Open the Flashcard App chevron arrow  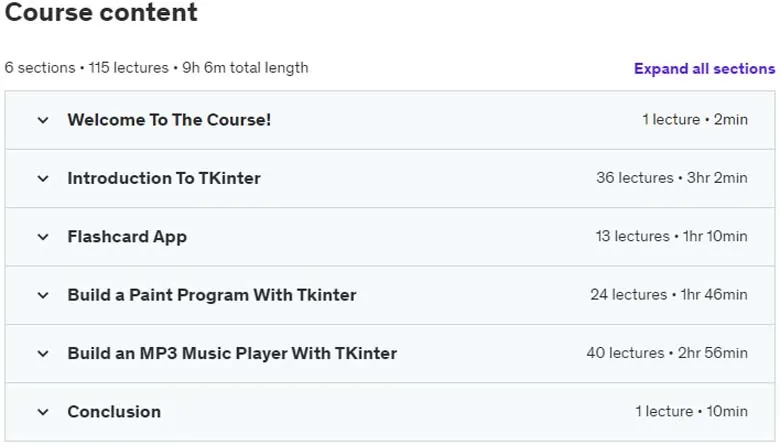[43, 237]
